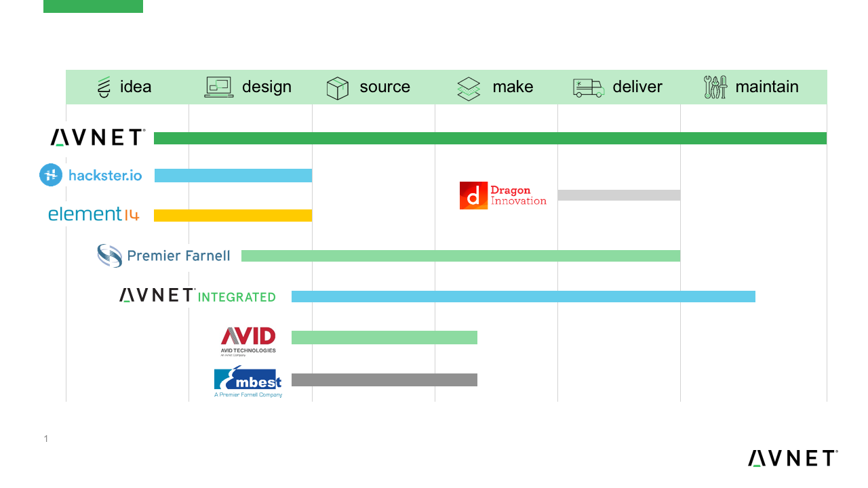Click the blue Avnet Integrated bar
This screenshot has height=488, width=868.
coord(524,296)
